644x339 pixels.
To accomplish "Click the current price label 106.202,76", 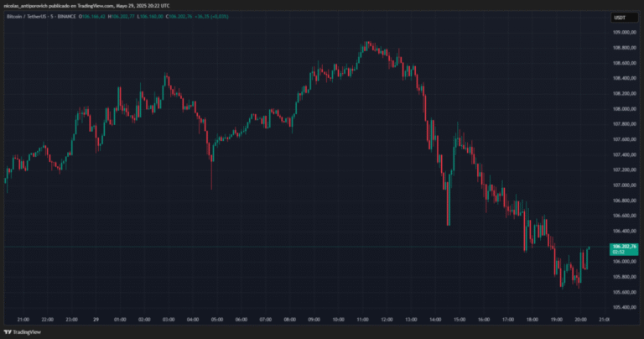I will point(624,247).
